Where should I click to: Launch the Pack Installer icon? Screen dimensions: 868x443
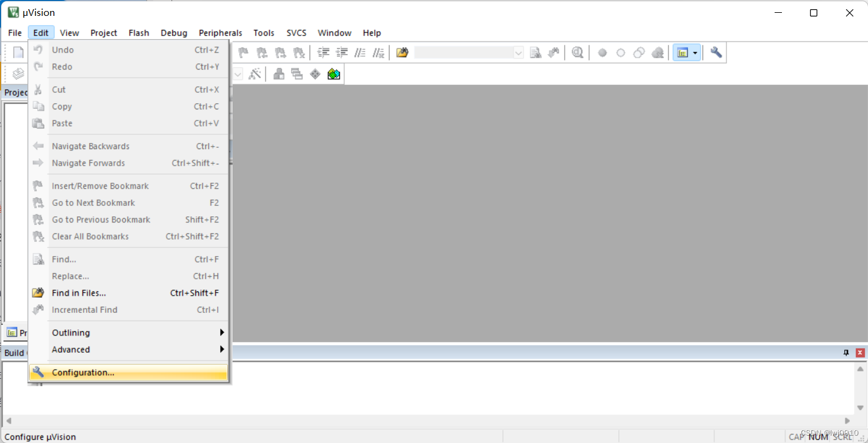(333, 74)
